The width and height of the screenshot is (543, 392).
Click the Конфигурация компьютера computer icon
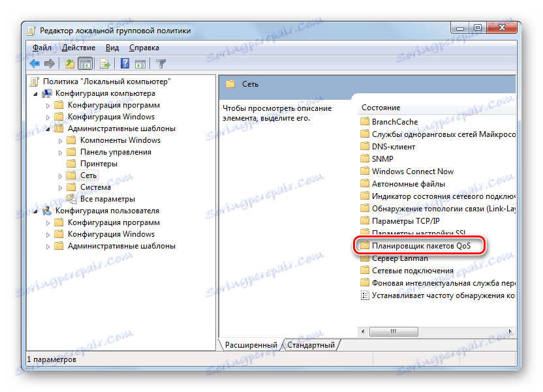coord(47,93)
